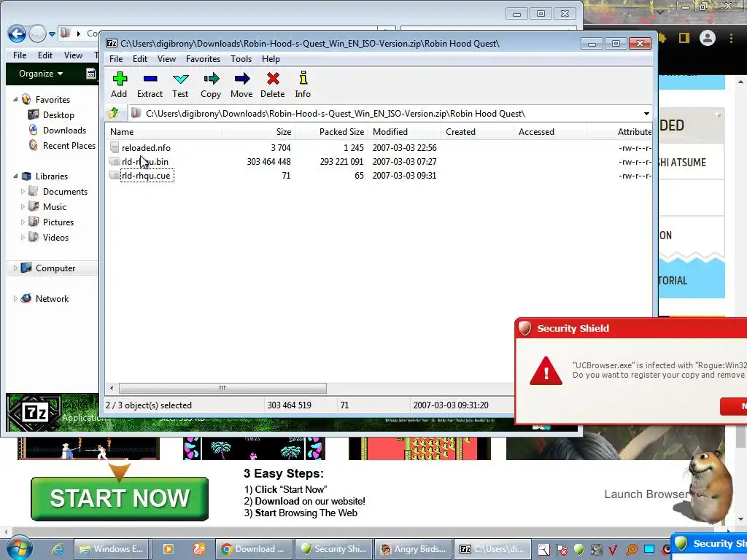
Task: Sort by Packed Size column header
Action: tap(331, 132)
